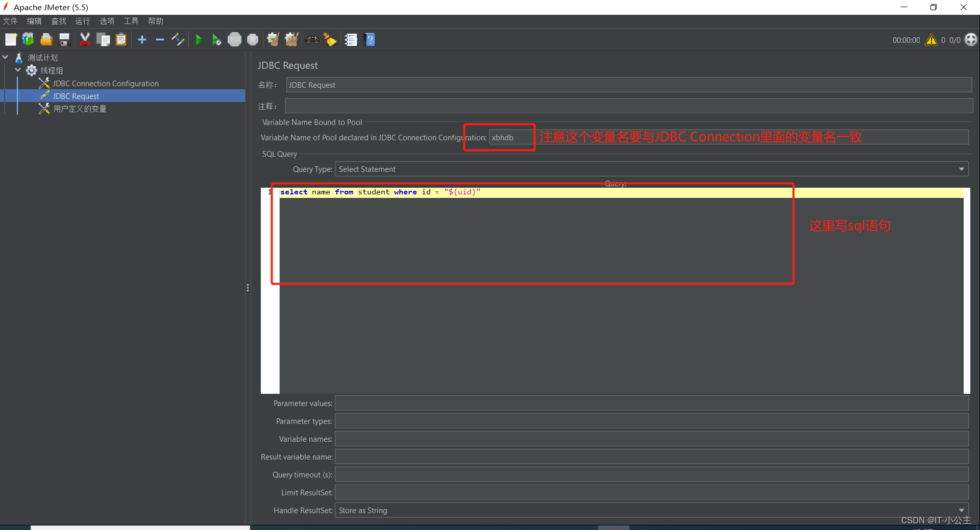Select 测试计划 in the tree
This screenshot has height=530, width=980.
pos(42,58)
